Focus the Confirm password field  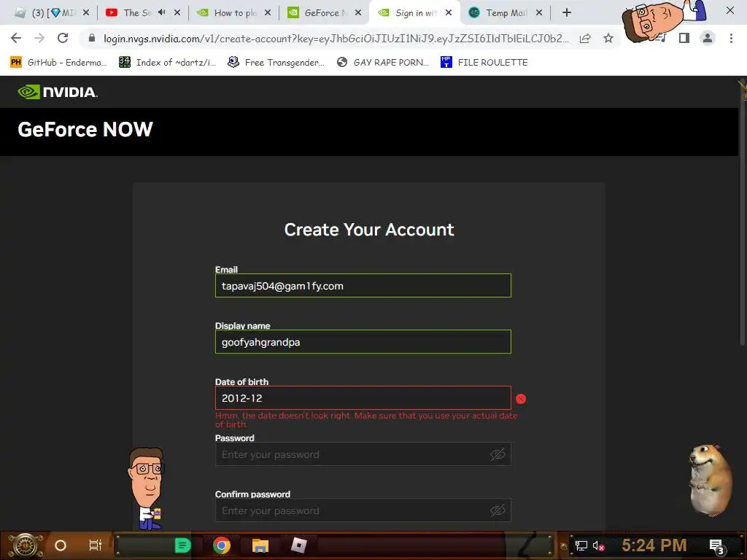(363, 510)
